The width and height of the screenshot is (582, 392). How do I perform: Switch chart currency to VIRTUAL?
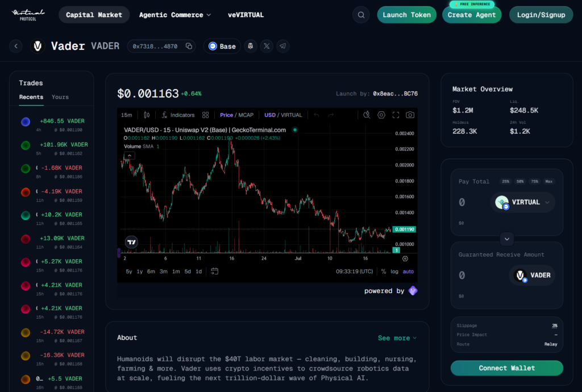tap(292, 115)
